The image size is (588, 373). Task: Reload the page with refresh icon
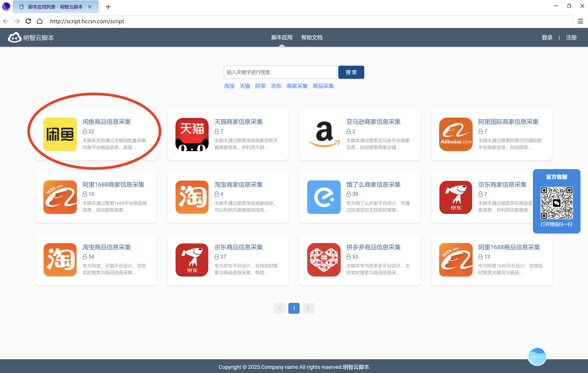tap(28, 21)
